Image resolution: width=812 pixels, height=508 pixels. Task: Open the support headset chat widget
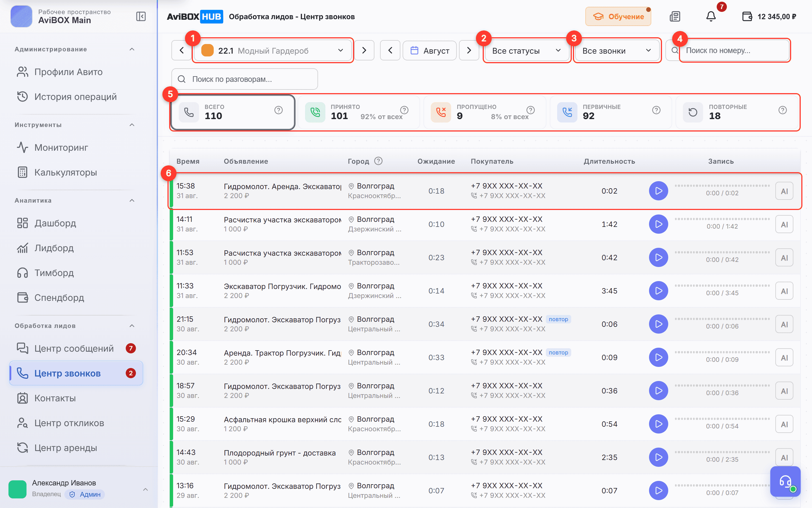click(x=785, y=481)
